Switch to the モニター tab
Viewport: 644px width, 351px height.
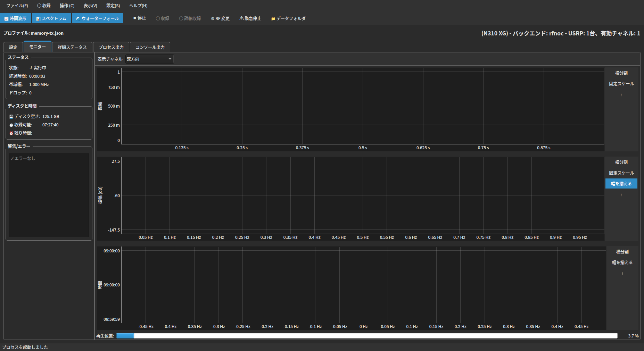(x=38, y=47)
